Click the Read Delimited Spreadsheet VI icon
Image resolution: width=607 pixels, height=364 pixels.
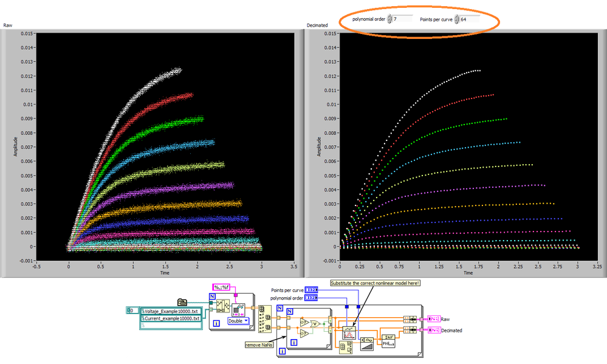pos(238,310)
